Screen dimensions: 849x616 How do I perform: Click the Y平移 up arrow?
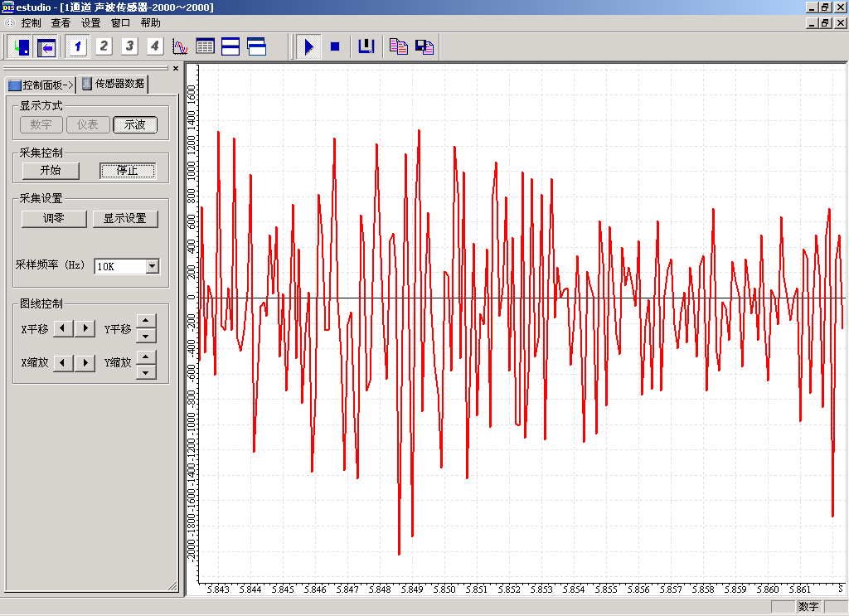146,322
